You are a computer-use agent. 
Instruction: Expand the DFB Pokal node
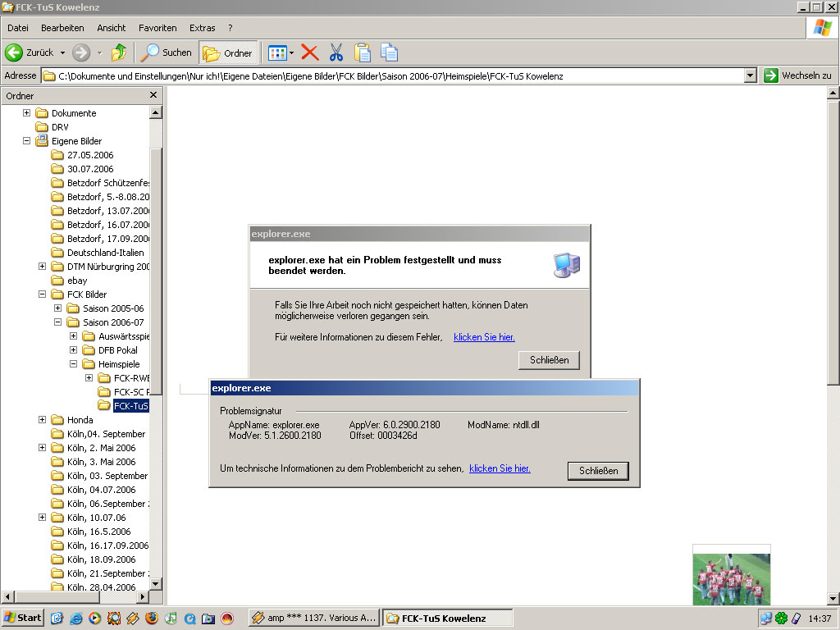73,349
